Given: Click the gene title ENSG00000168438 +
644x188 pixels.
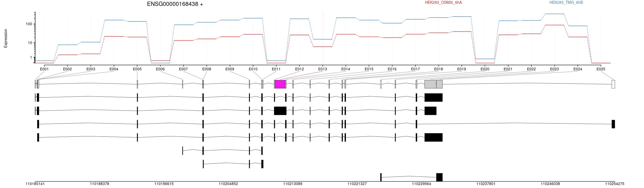Looking at the screenshot, I should tap(175, 4).
